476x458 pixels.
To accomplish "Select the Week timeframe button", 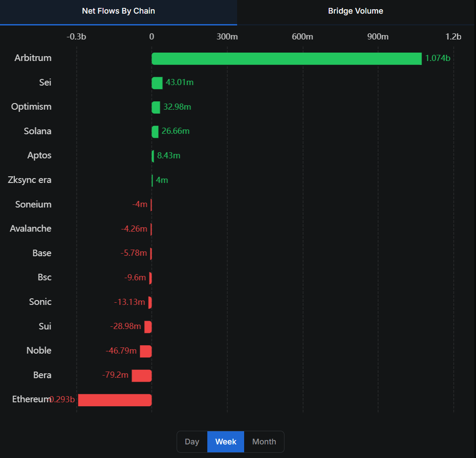I will click(x=226, y=442).
